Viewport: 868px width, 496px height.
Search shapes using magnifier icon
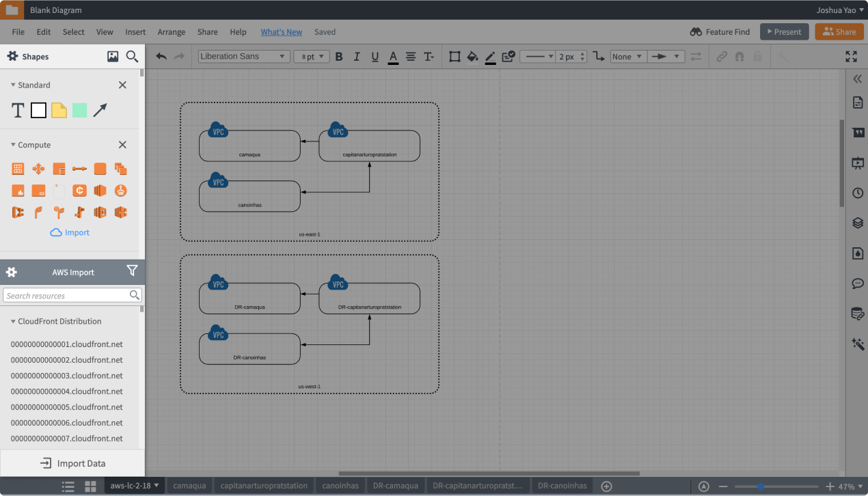point(133,57)
